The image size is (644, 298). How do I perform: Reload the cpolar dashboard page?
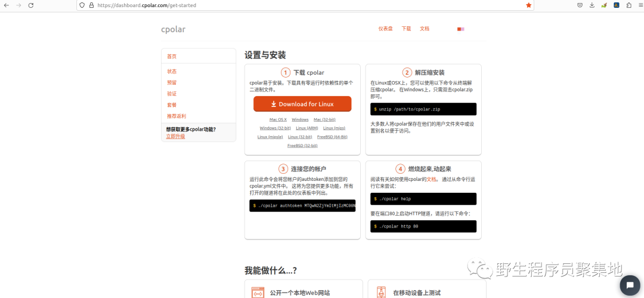(x=31, y=5)
